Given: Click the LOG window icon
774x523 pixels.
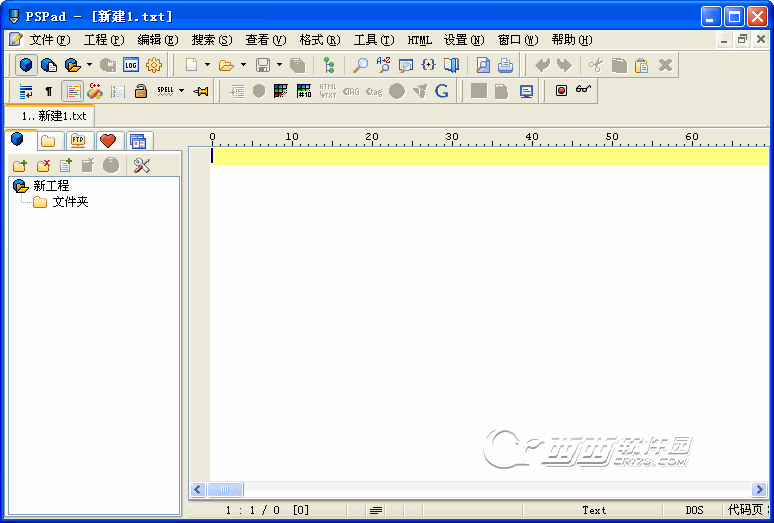Looking at the screenshot, I should point(131,65).
